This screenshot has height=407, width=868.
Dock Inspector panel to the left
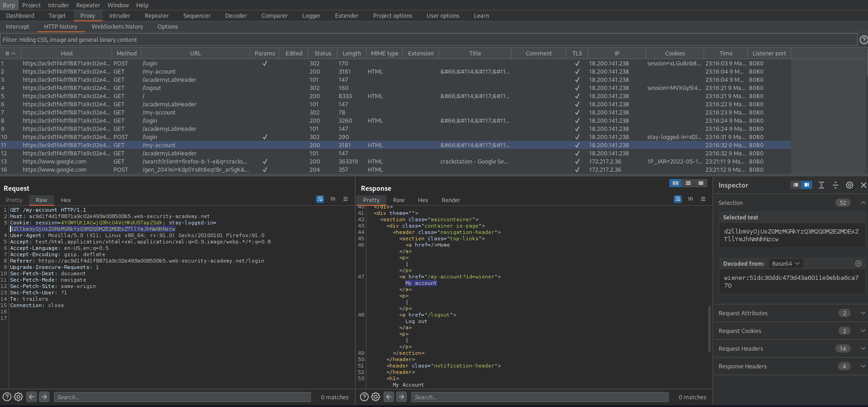point(795,185)
